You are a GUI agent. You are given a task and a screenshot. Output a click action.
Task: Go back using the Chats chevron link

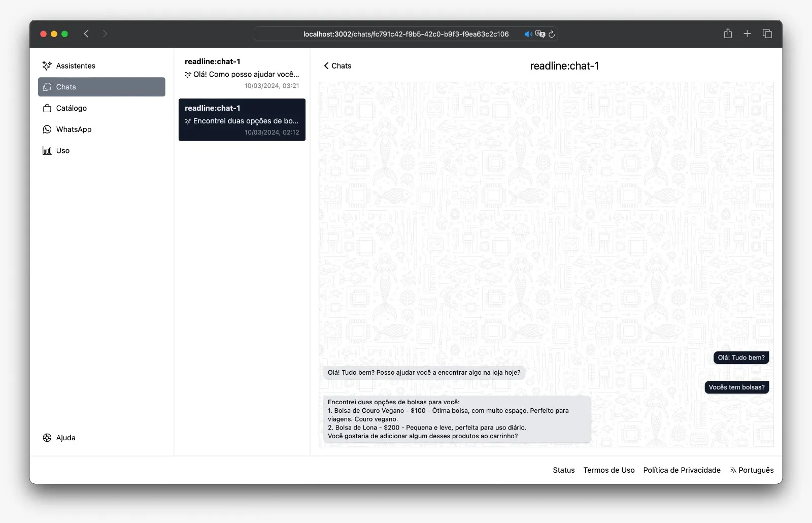point(337,66)
